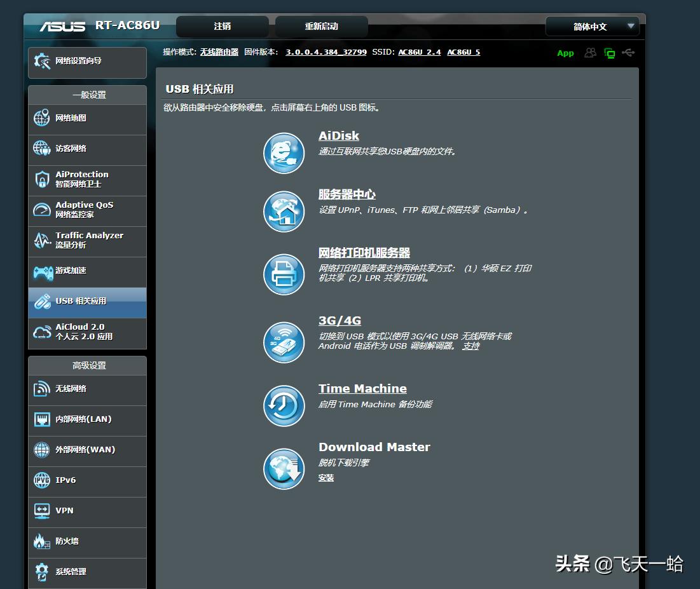
Task: Click the 注销 logout button
Action: click(221, 26)
